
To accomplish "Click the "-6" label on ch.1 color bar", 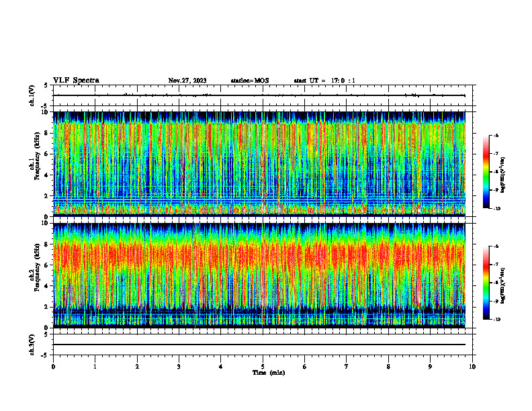I will [496, 135].
